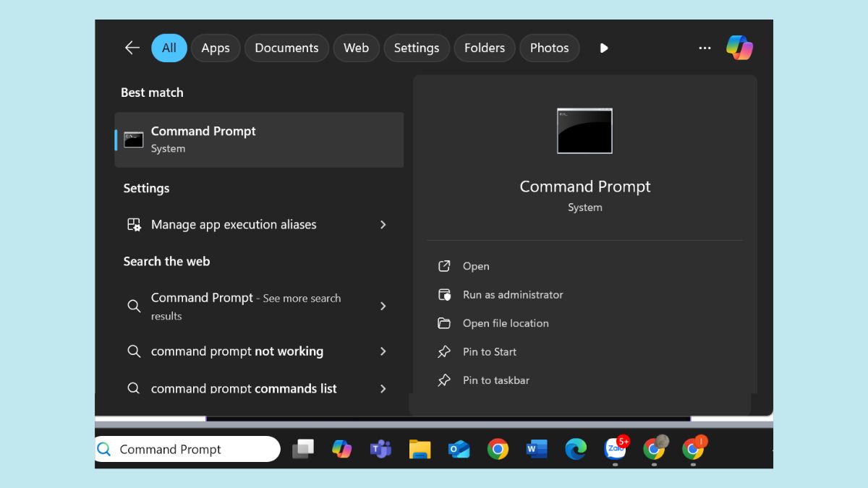Screen dimensions: 868x488
Task: Click Open file location
Action: point(505,323)
